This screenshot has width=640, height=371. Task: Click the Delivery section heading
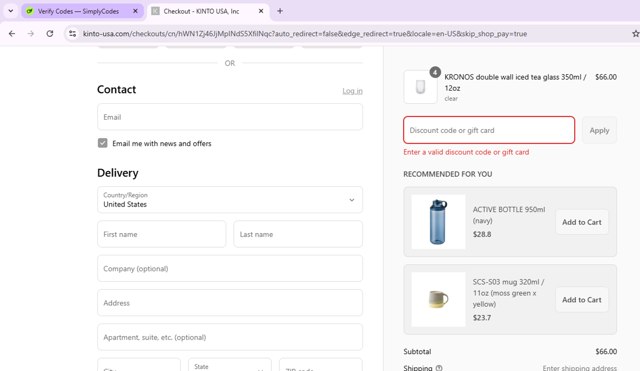tap(118, 173)
